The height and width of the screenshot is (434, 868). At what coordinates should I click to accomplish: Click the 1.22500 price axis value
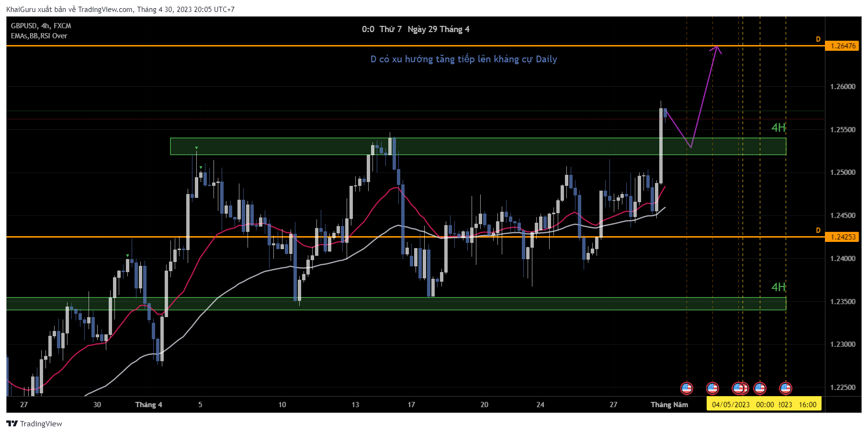[843, 388]
